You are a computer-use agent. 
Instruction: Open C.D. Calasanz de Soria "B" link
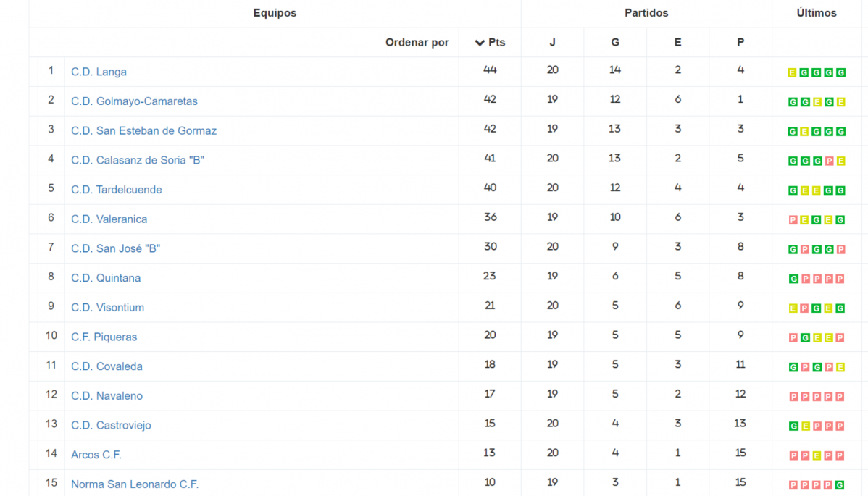coord(138,160)
